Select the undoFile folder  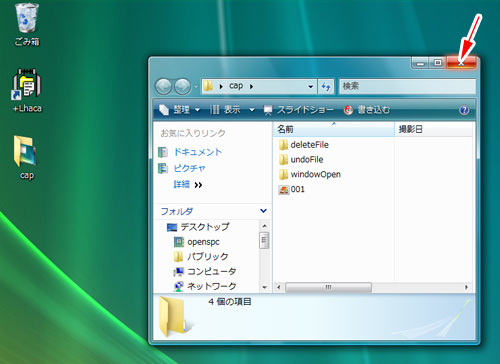pyautogui.click(x=301, y=160)
